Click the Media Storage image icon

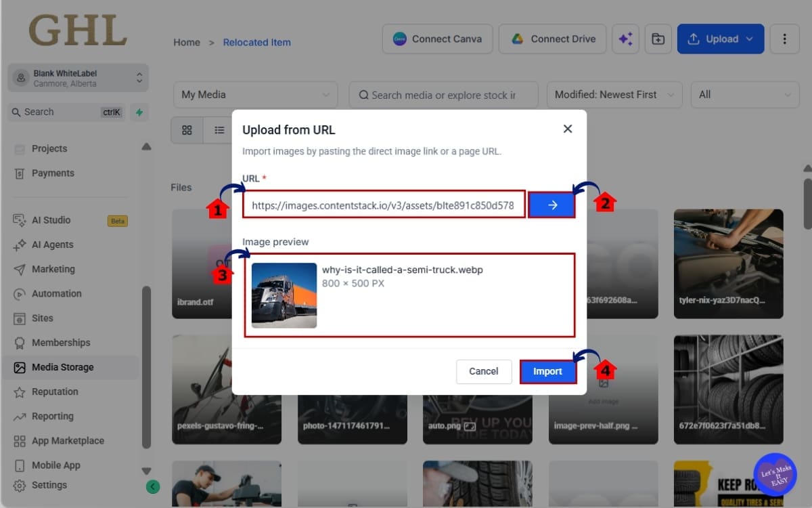pyautogui.click(x=20, y=367)
